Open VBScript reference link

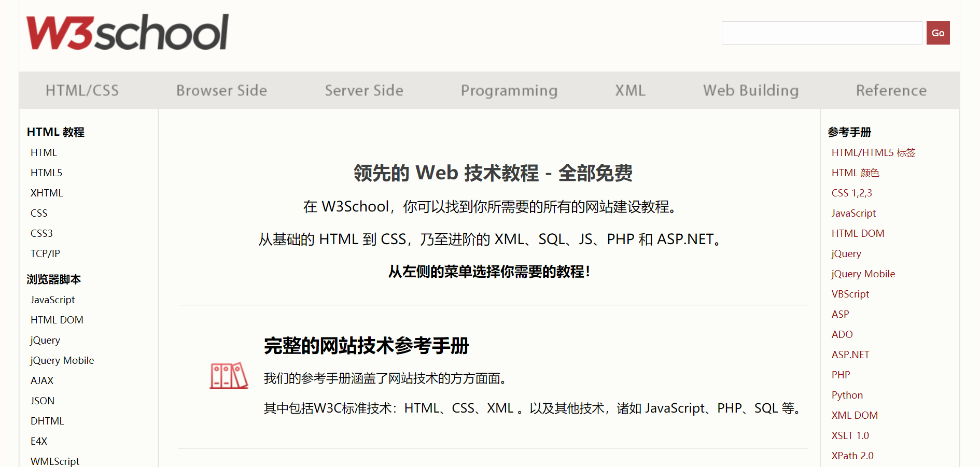click(x=850, y=294)
